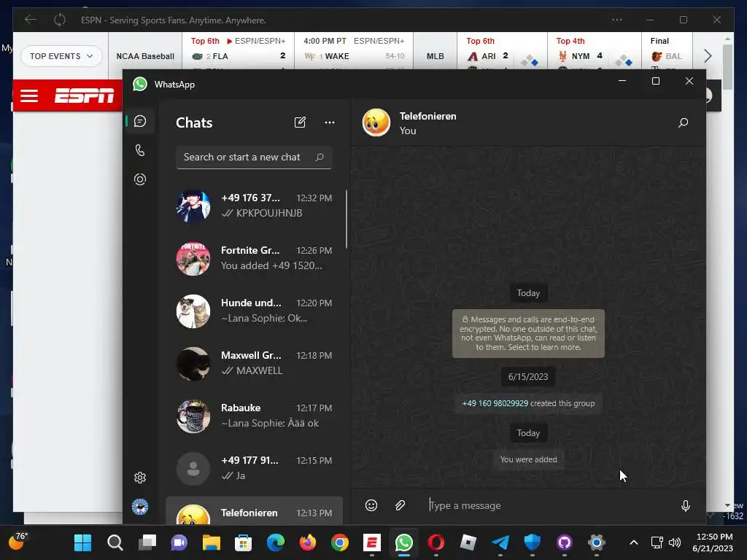Open the Windows Start menu
The width and height of the screenshot is (747, 560).
pos(83,542)
